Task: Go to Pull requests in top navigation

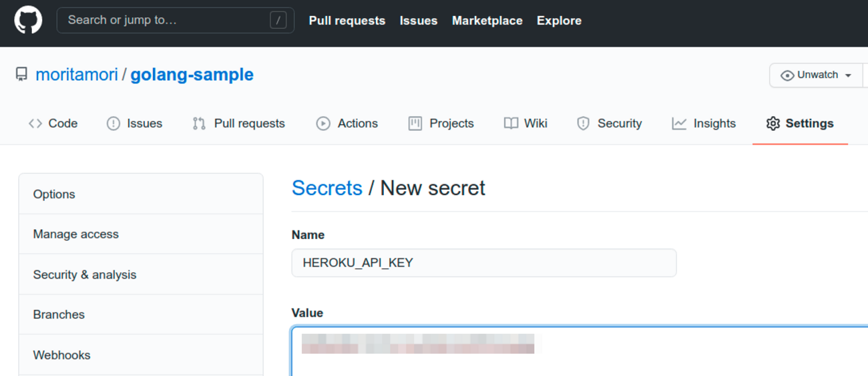Action: tap(347, 21)
